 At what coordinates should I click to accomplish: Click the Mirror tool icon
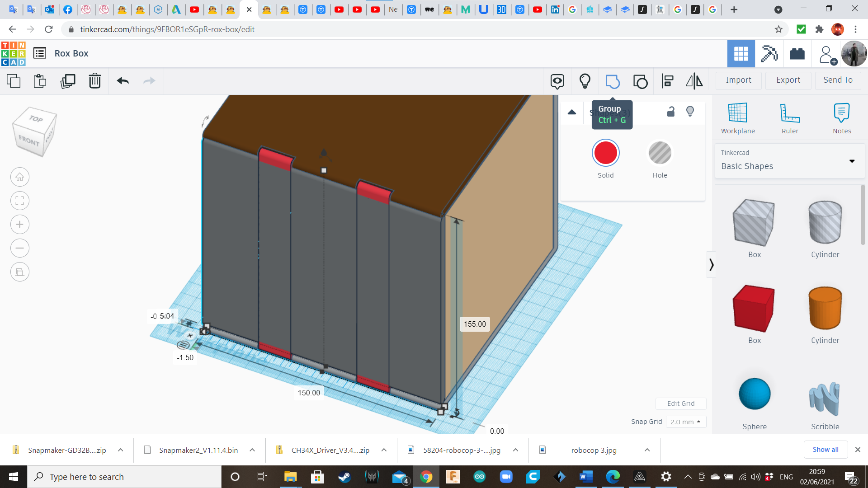coord(694,81)
